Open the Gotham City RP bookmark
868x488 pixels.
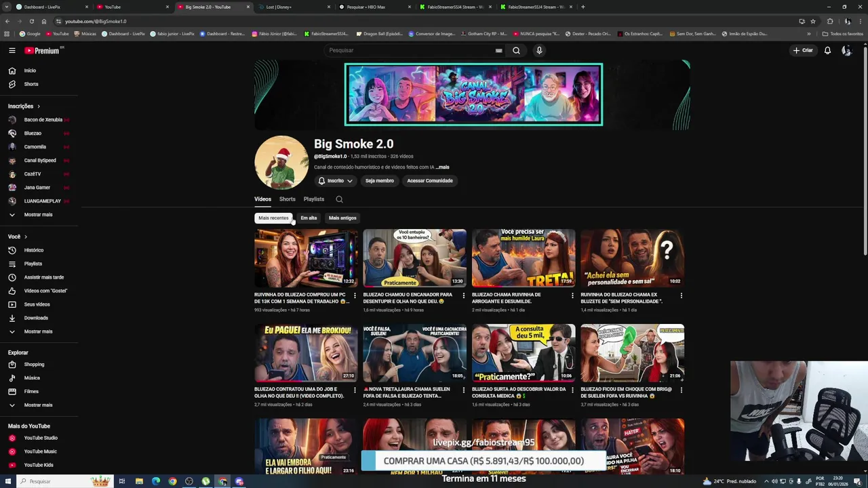click(484, 33)
